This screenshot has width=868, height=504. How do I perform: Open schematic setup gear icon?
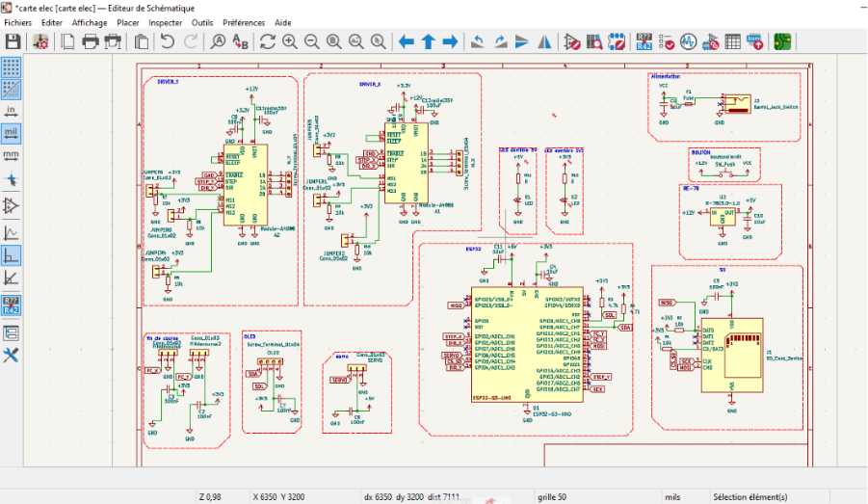(x=40, y=41)
